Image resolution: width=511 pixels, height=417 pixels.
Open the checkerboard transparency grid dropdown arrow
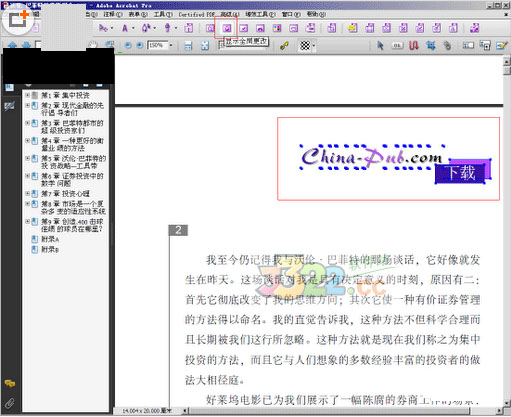(314, 46)
